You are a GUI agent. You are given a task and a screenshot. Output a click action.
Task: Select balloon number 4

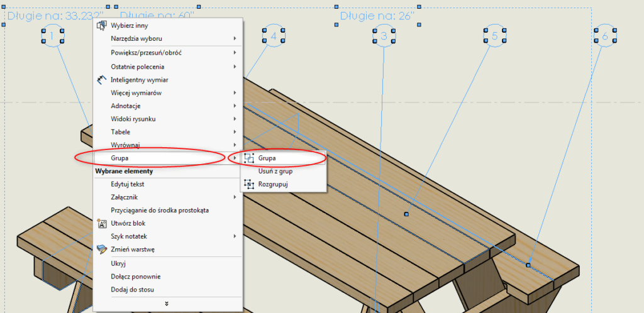tap(274, 36)
